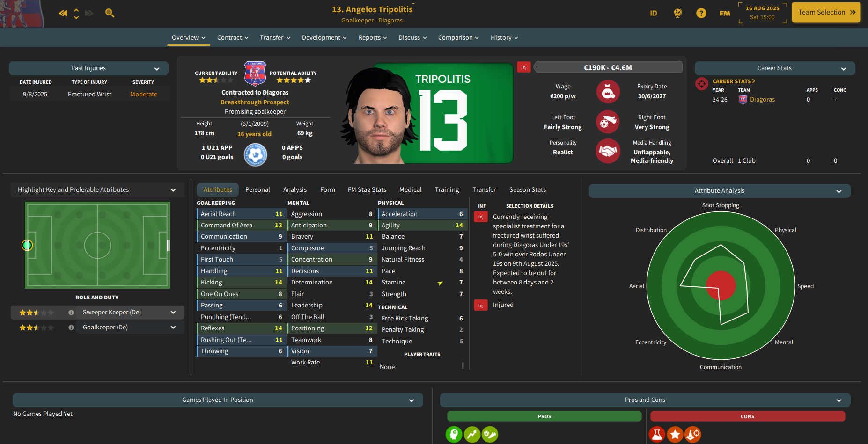Screen dimensions: 868x444
Task: Go back with the left arrow icon
Action: (63, 13)
